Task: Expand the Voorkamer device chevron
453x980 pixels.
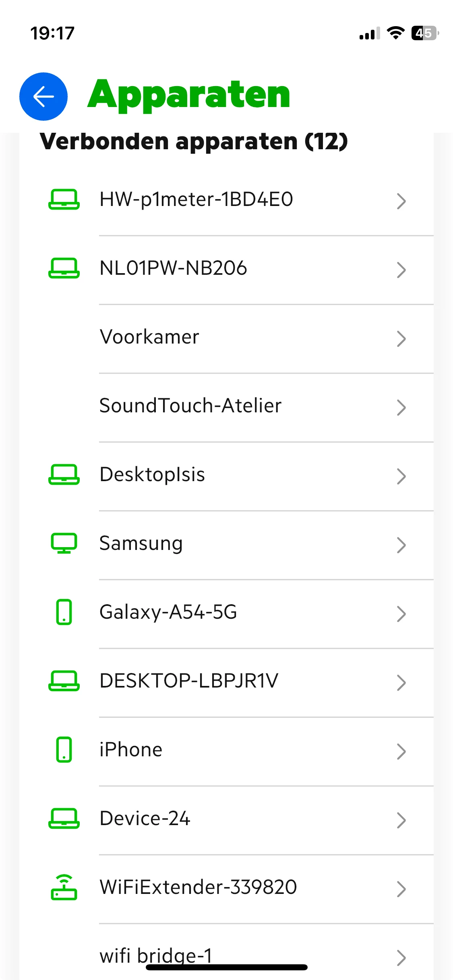Action: [401, 339]
